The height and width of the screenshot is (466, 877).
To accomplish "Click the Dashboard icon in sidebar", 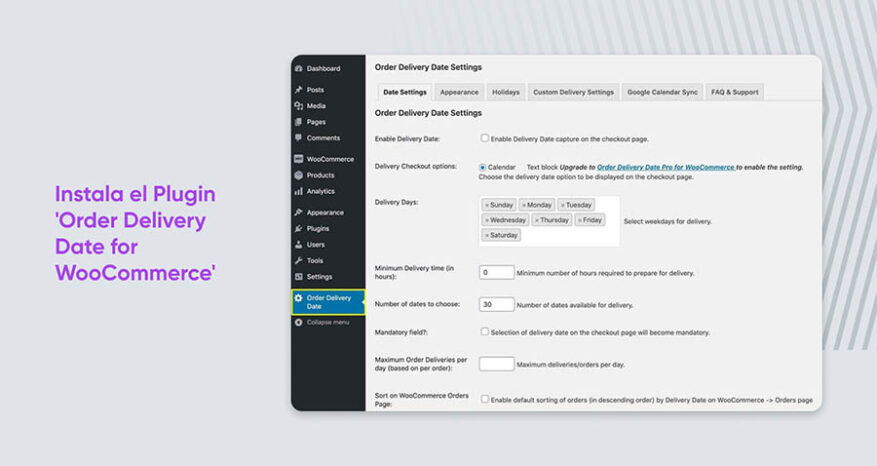I will click(299, 69).
